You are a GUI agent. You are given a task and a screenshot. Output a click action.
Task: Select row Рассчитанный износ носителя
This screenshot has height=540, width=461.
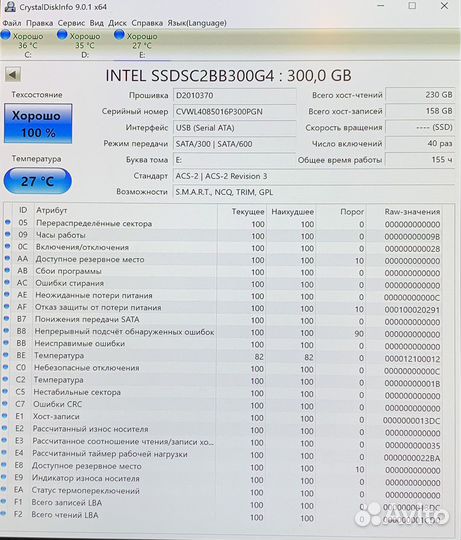coord(222,430)
